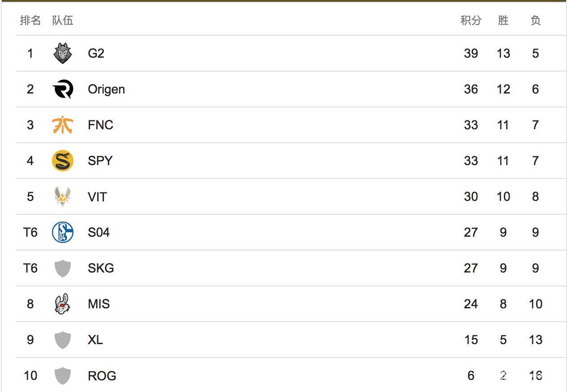This screenshot has height=392, width=567.
Task: Click the blue S04 team logo
Action: (x=62, y=232)
